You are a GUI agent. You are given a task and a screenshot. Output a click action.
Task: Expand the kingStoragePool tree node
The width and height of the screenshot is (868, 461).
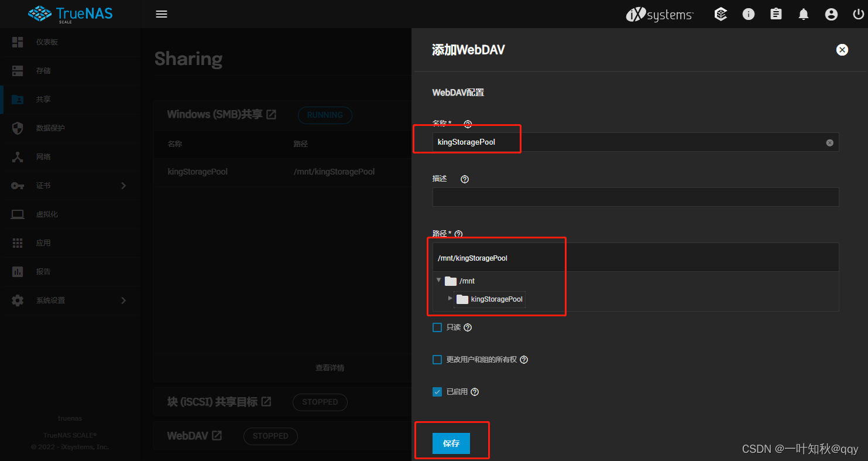point(450,298)
